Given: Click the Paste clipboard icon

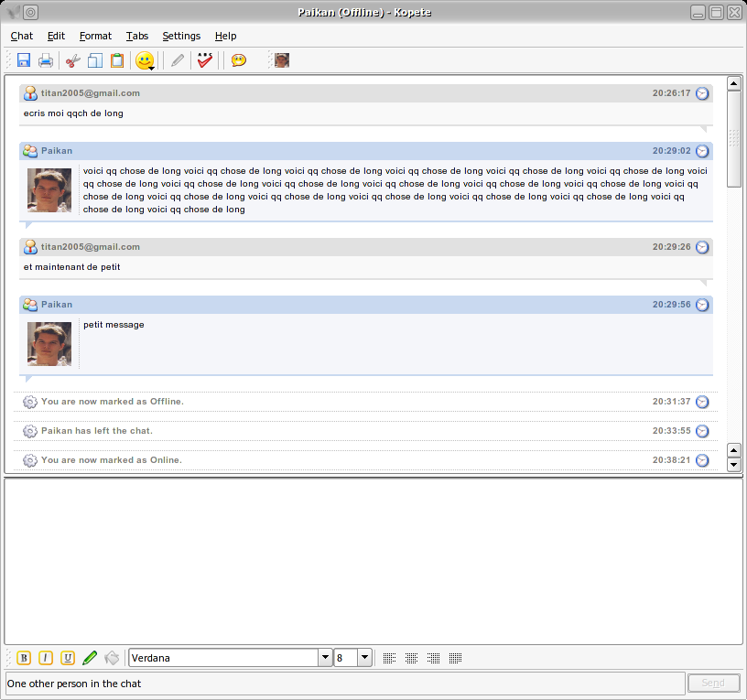Looking at the screenshot, I should pos(117,60).
